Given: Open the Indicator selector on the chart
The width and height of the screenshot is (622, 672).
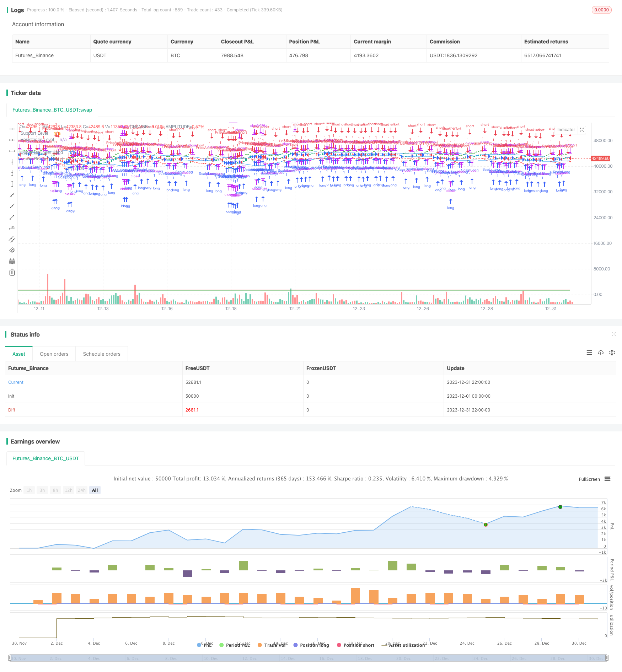Looking at the screenshot, I should [x=566, y=130].
